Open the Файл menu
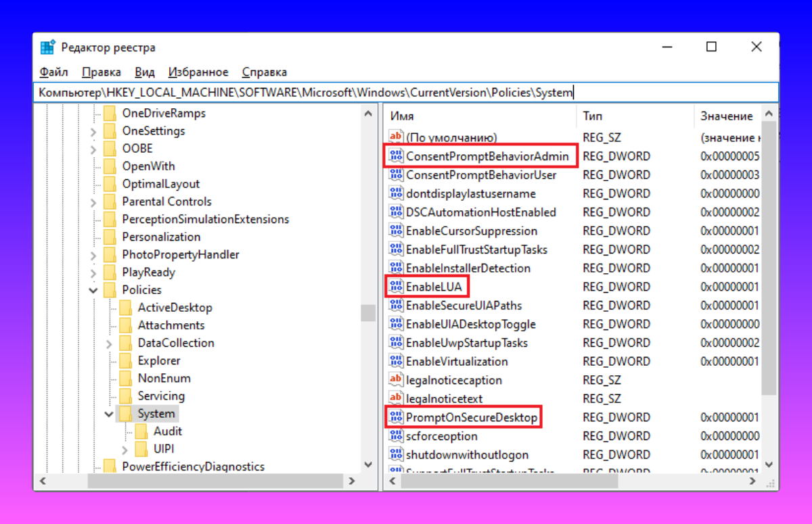 pyautogui.click(x=53, y=72)
